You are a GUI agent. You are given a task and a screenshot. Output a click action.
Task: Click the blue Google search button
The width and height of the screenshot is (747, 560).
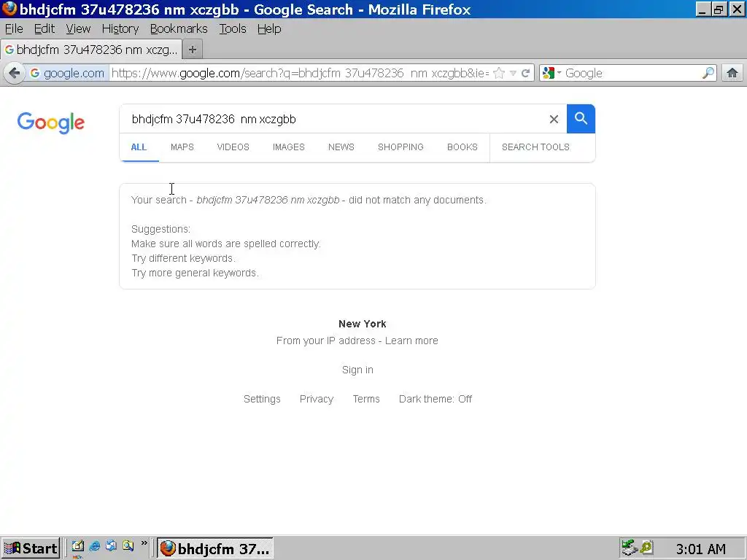point(581,119)
